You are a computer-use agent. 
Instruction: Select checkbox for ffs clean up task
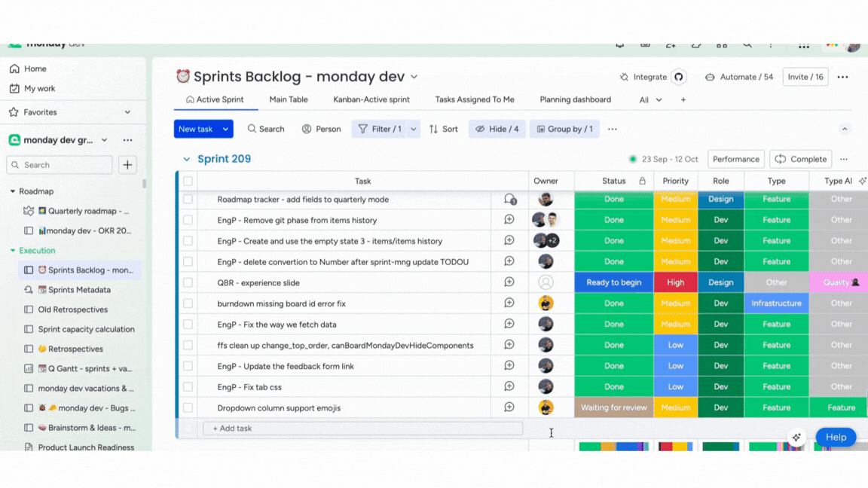[x=188, y=345]
